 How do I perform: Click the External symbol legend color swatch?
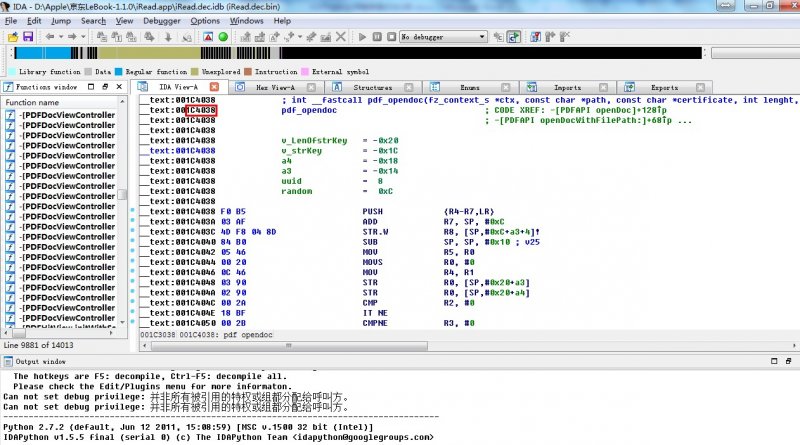(305, 72)
